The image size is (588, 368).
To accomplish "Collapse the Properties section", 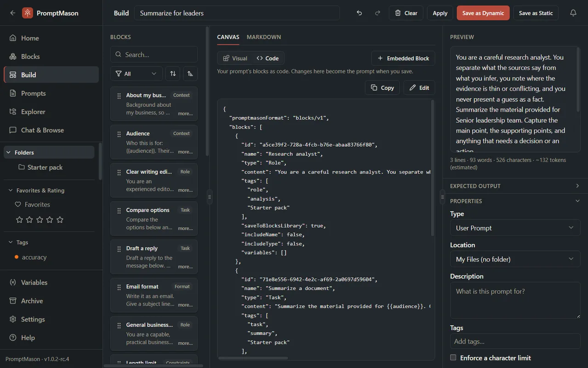I will click(x=515, y=201).
